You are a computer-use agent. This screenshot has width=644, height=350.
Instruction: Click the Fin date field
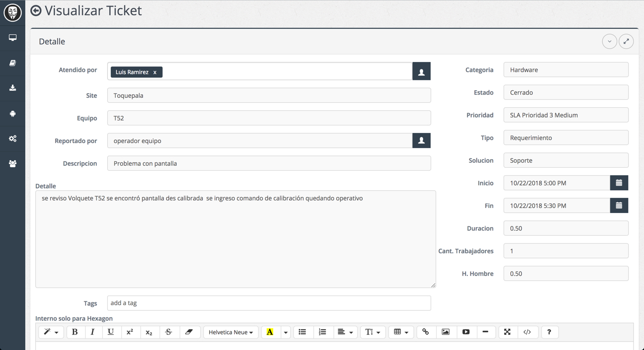pyautogui.click(x=557, y=205)
